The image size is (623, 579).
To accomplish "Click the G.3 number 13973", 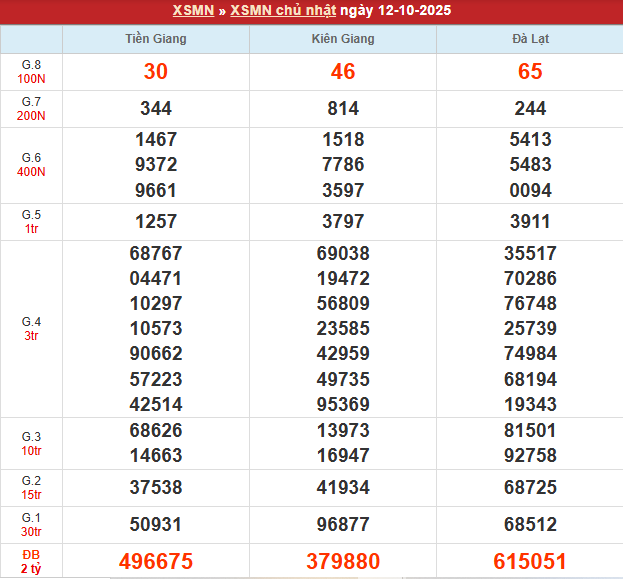I will click(x=342, y=430).
